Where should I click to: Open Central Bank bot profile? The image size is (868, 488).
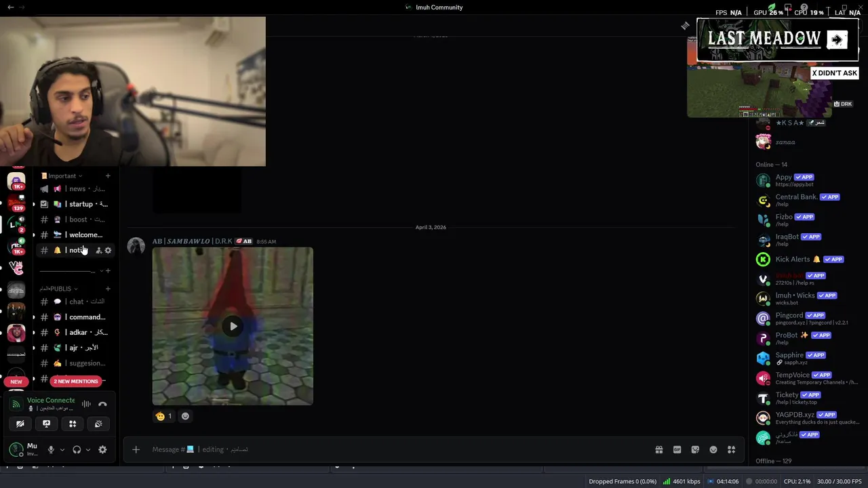807,200
